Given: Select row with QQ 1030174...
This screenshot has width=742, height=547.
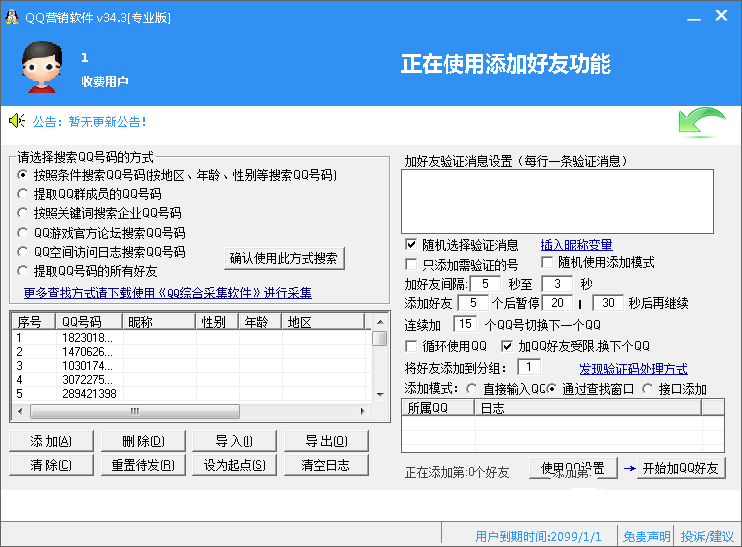Looking at the screenshot, I should coord(191,366).
